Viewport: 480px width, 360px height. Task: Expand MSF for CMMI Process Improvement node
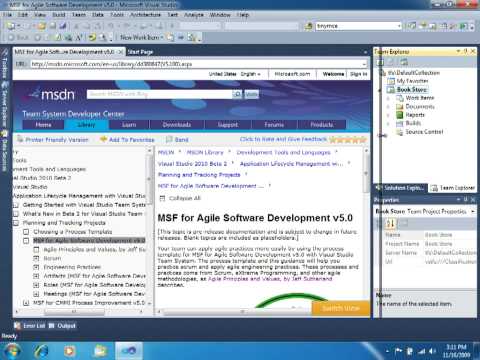click(26, 303)
